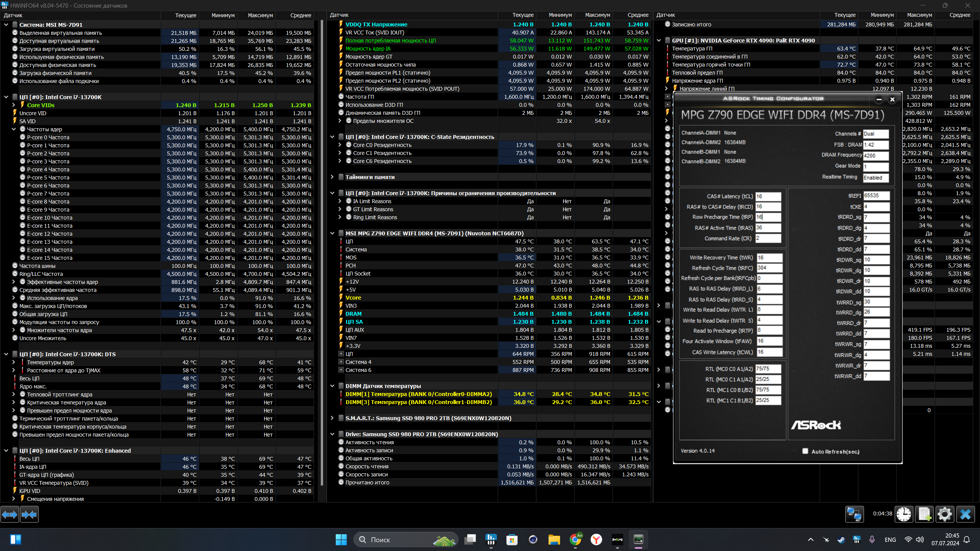Click the collapse columns arrows button

click(29, 515)
